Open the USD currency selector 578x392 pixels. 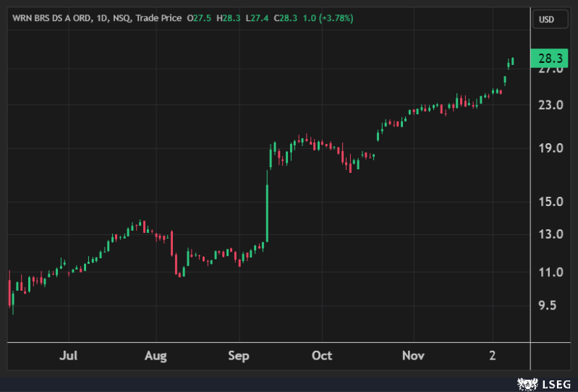click(x=546, y=20)
